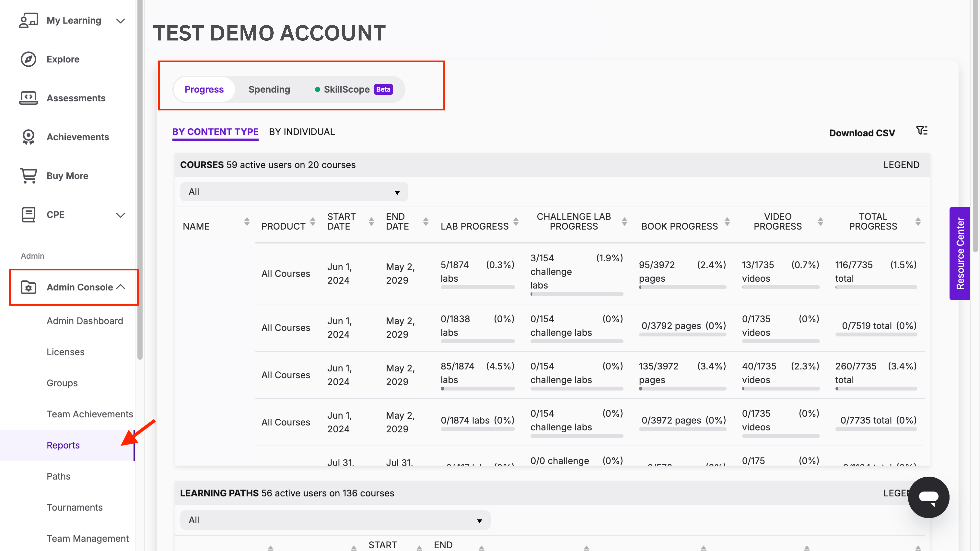Click Download CSV
Image resolution: width=980 pixels, height=551 pixels.
pyautogui.click(x=862, y=133)
